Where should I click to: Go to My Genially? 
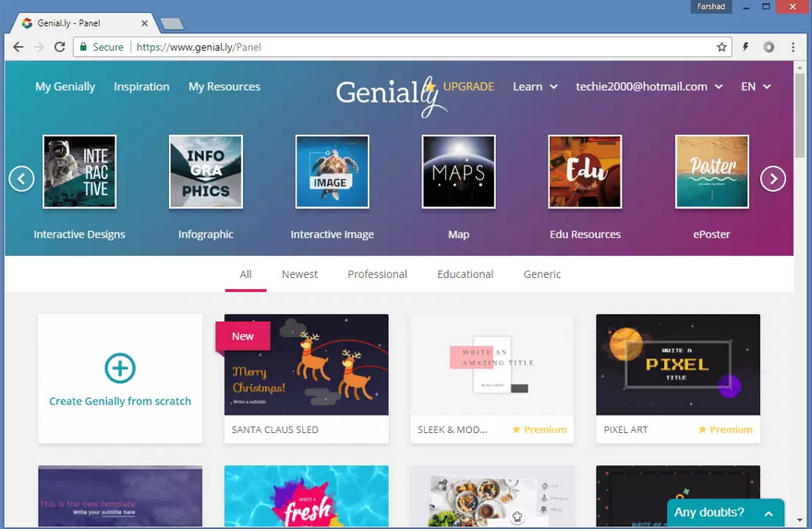66,87
